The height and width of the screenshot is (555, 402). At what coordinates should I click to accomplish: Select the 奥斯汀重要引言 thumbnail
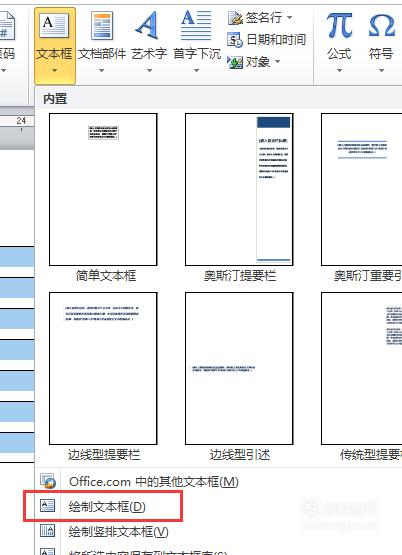pyautogui.click(x=361, y=189)
